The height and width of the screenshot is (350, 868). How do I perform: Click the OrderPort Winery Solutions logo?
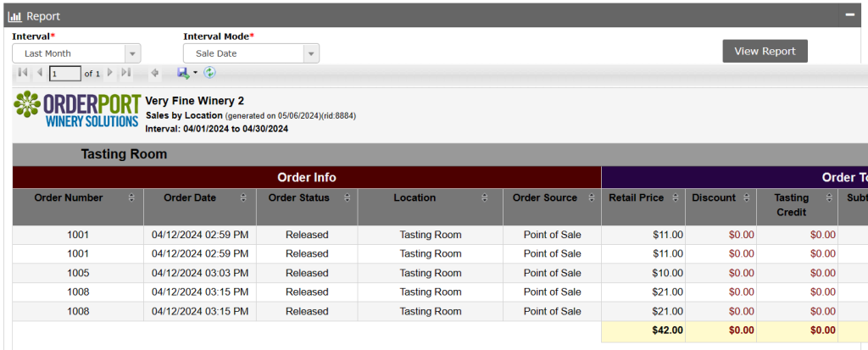[76, 110]
